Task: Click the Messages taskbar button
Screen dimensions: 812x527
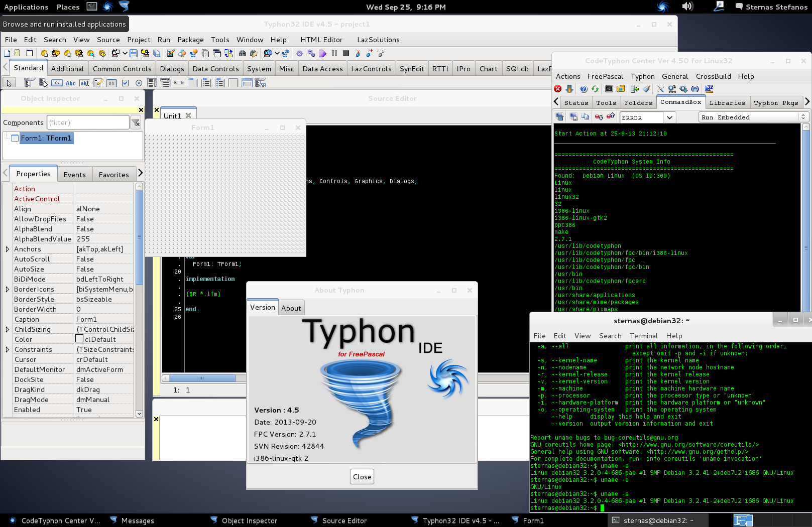Action: pyautogui.click(x=132, y=520)
